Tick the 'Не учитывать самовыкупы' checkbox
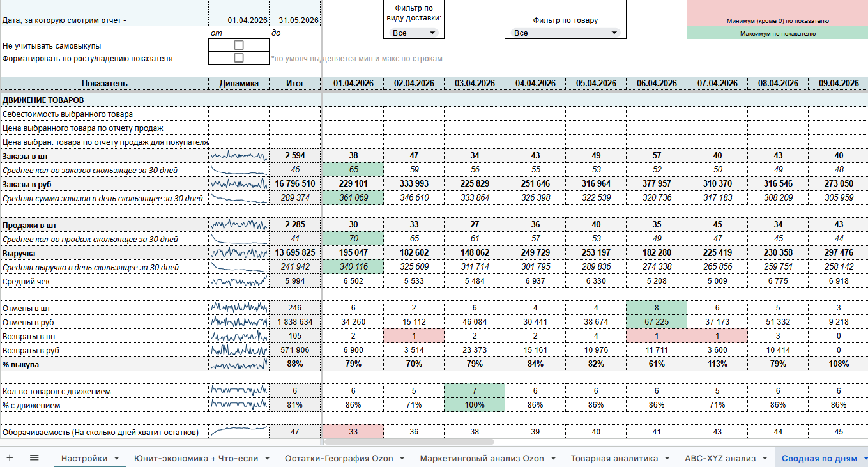Image resolution: width=868 pixels, height=467 pixels. pyautogui.click(x=239, y=45)
